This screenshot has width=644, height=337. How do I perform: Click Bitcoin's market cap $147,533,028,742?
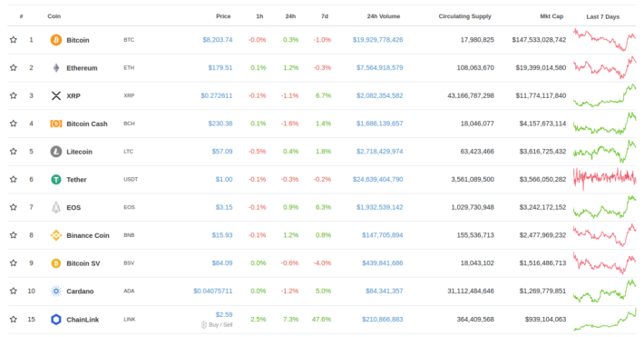point(539,40)
